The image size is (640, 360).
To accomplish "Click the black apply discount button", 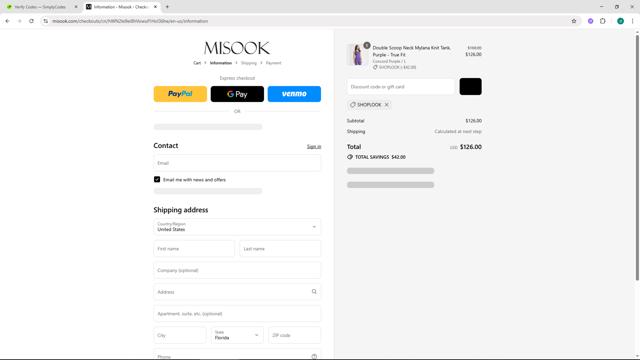I will [x=470, y=87].
